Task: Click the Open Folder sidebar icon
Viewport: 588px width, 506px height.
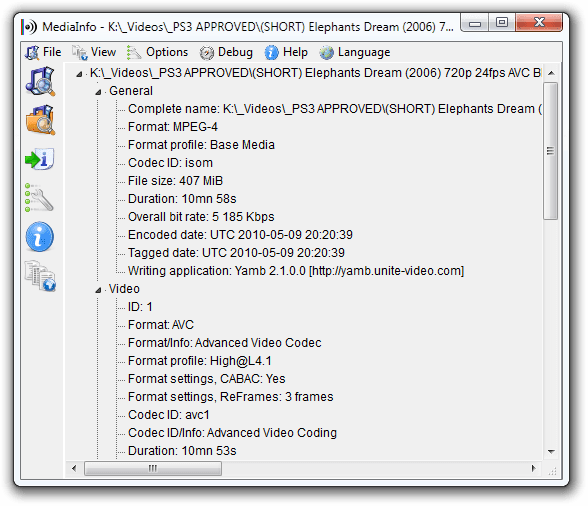Action: coord(40,120)
